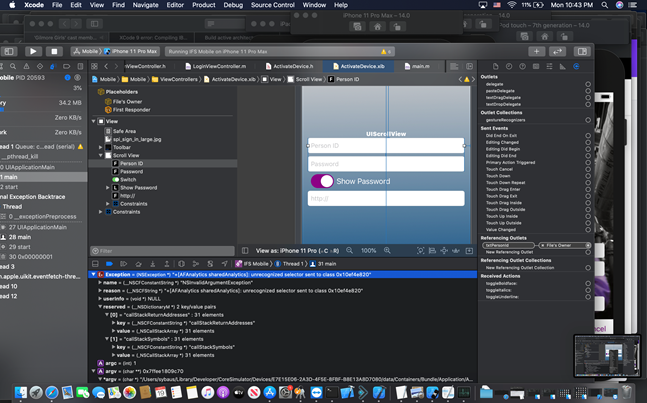The width and height of the screenshot is (647, 403).
Task: Click the code review arrows button
Action: [557, 52]
